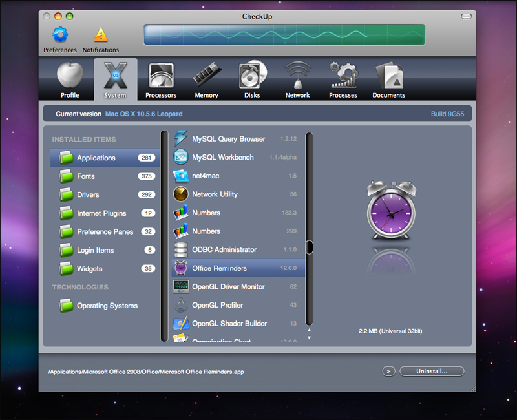The width and height of the screenshot is (517, 420).
Task: Open the Processors section
Action: [161, 80]
